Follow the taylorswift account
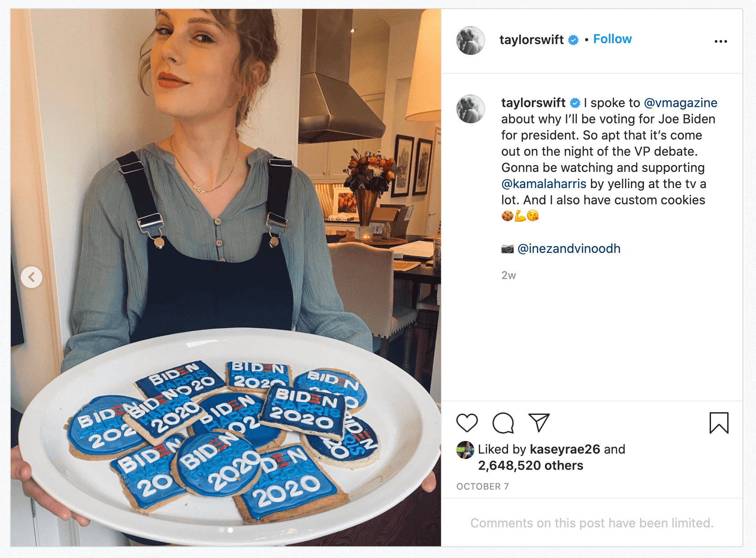The width and height of the screenshot is (756, 558). (612, 39)
